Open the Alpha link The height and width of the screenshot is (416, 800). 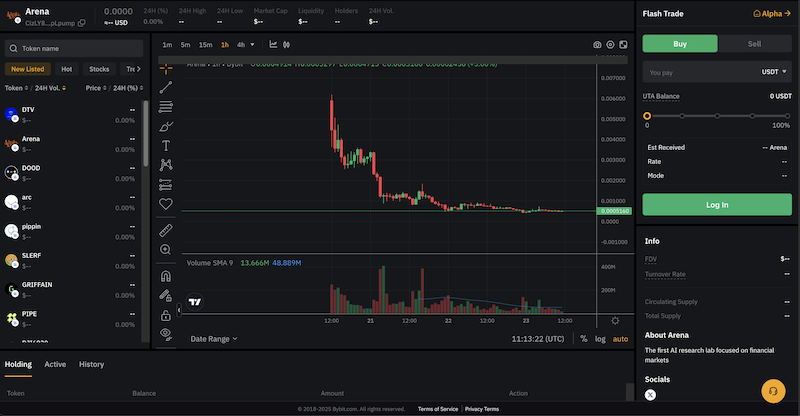tap(772, 14)
